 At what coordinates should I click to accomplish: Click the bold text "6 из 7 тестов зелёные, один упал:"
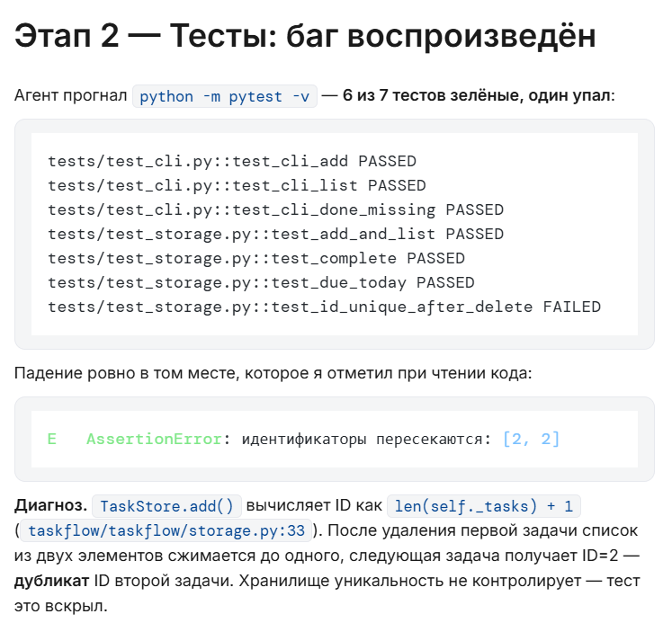coord(479,95)
